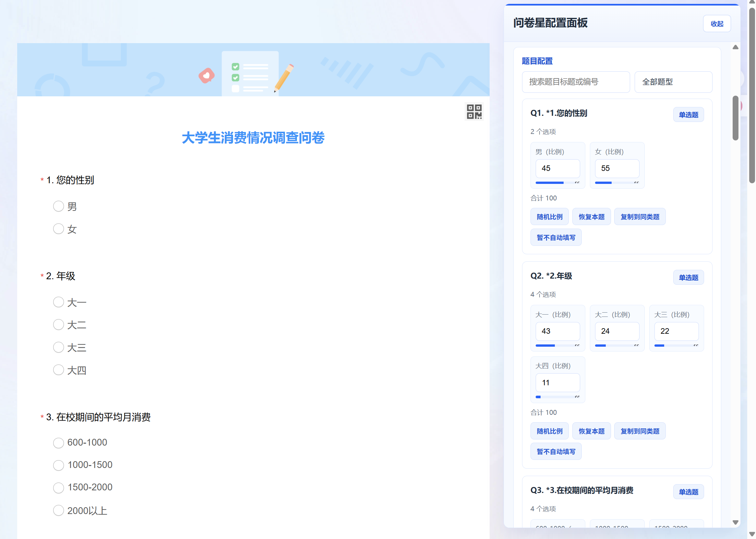Click the 女 ratio input showing 55
This screenshot has height=539, width=756.
pos(617,169)
